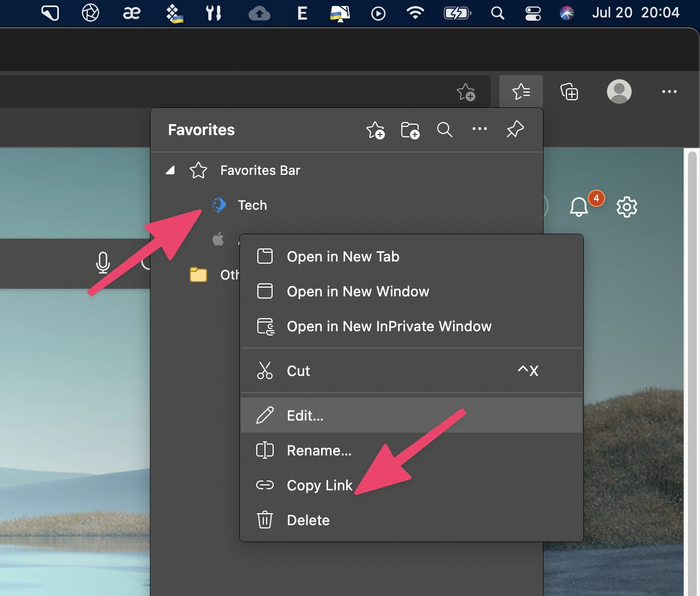Click the cloud upload menu bar icon
The width and height of the screenshot is (700, 596).
[260, 13]
